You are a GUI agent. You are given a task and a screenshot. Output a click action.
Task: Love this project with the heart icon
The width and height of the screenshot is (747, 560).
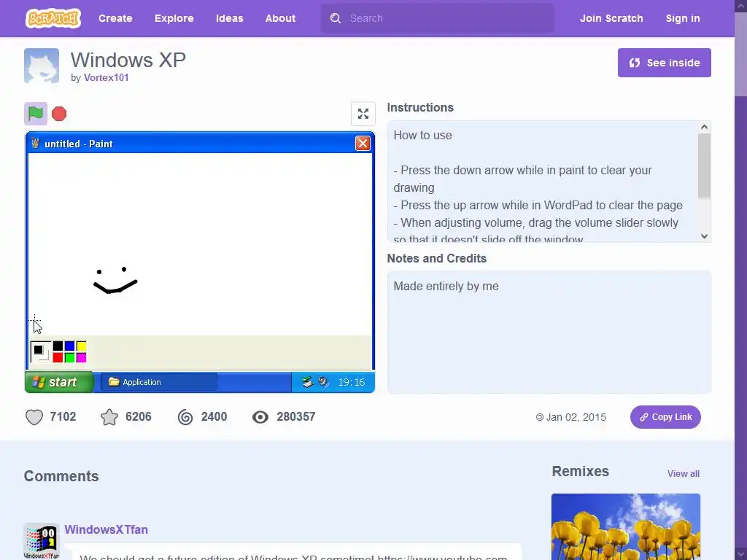tap(34, 417)
